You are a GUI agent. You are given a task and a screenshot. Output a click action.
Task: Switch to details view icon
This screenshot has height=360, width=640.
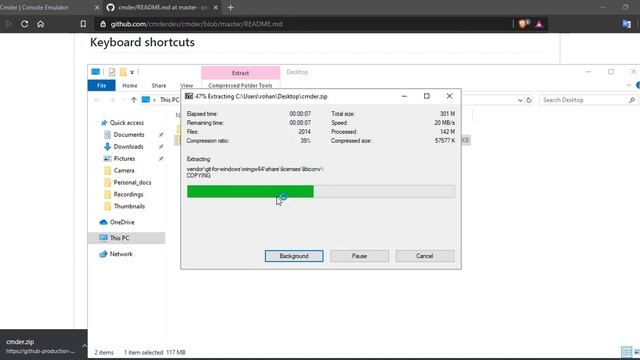point(626,352)
